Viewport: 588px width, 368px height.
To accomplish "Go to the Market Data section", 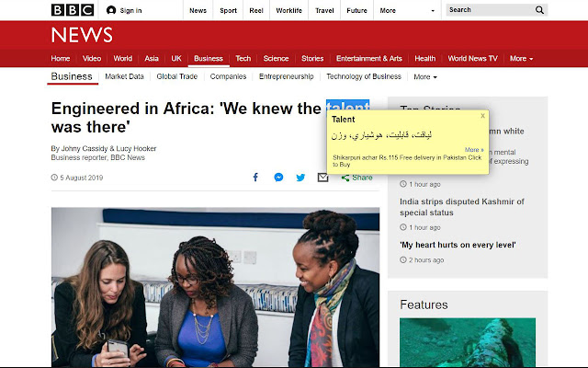I will pos(124,76).
